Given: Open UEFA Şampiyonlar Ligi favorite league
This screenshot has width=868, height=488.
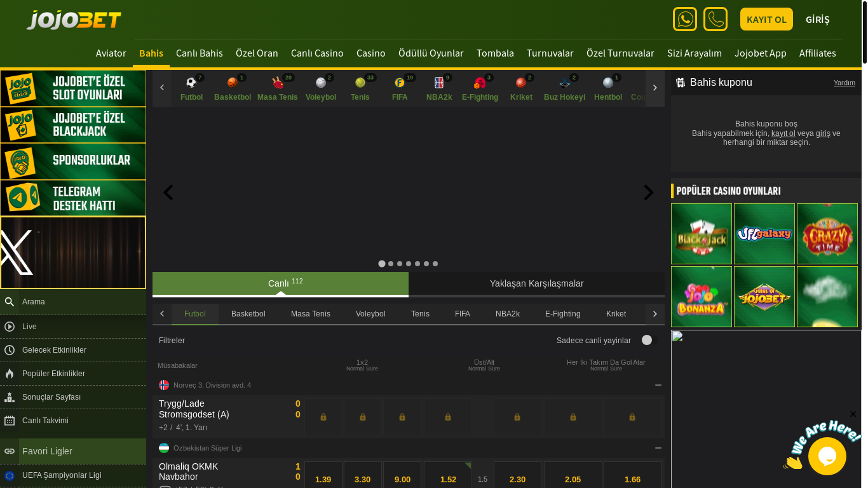Looking at the screenshot, I should point(73,475).
